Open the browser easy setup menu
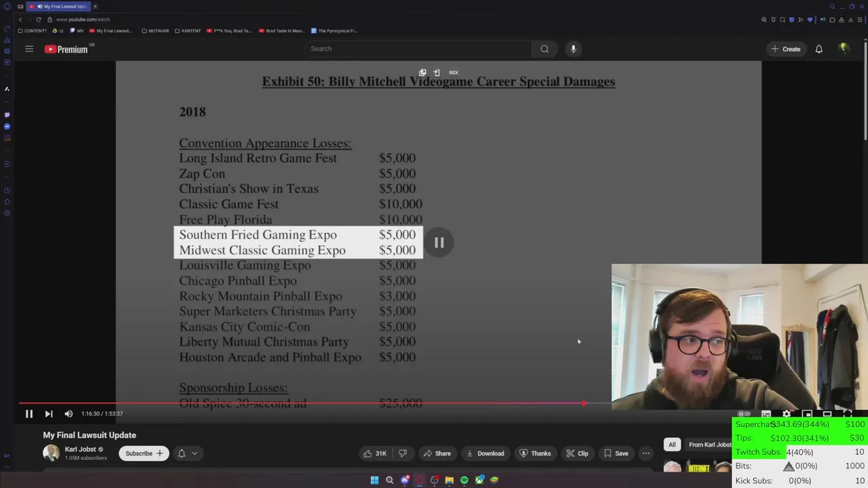The height and width of the screenshot is (488, 868). 860,20
